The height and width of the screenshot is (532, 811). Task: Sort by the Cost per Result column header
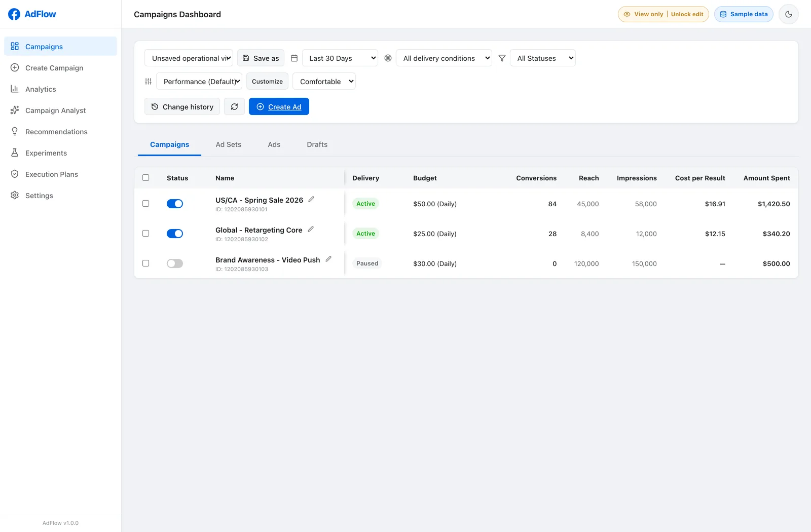[x=700, y=178]
